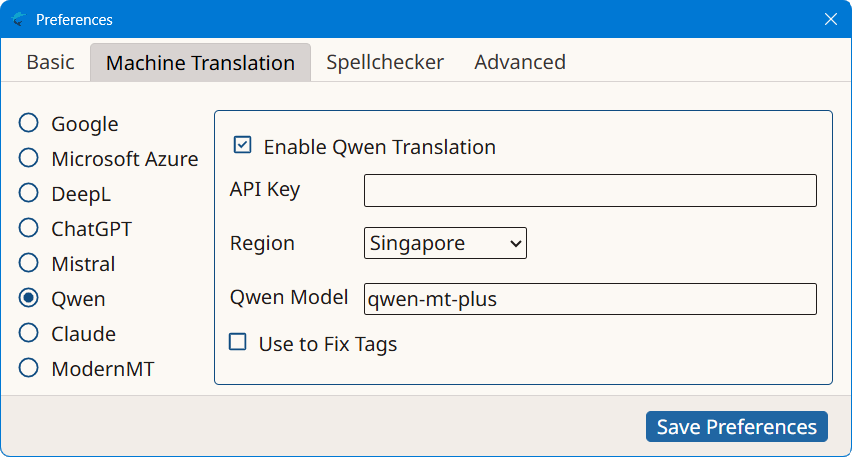The height and width of the screenshot is (457, 852).
Task: Expand the Region dropdown showing Singapore
Action: coord(445,243)
